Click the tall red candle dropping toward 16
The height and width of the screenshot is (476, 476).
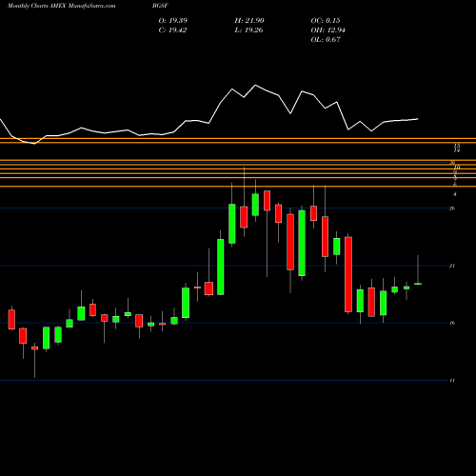tap(348, 274)
